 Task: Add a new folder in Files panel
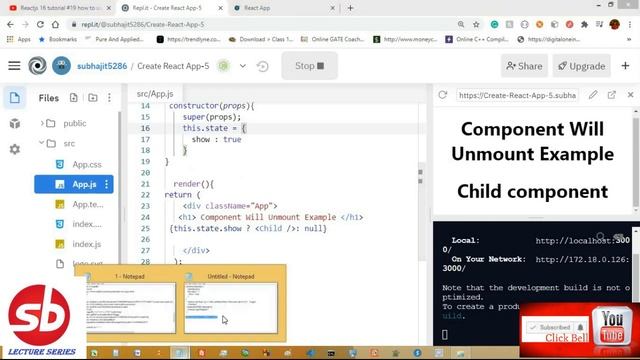93,98
